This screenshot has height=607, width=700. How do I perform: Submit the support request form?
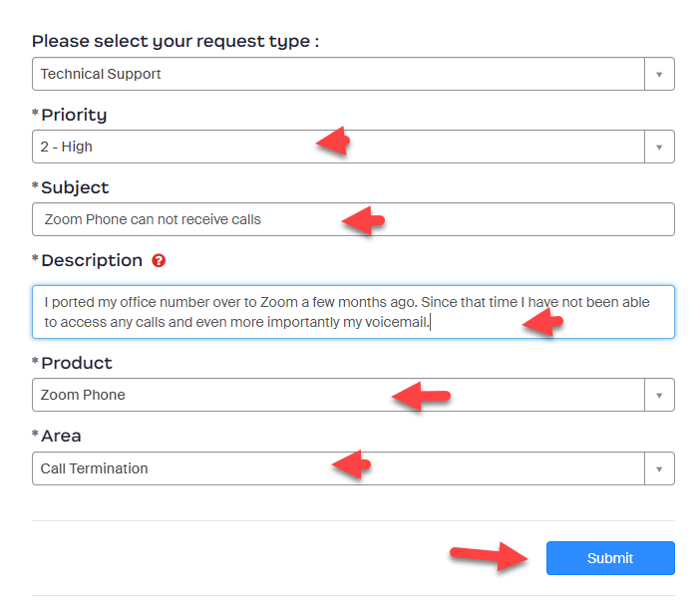(x=610, y=558)
